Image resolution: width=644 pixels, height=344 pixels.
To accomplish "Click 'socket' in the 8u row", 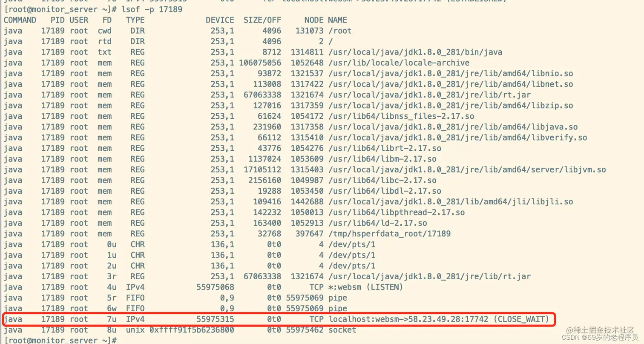I will (x=342, y=330).
